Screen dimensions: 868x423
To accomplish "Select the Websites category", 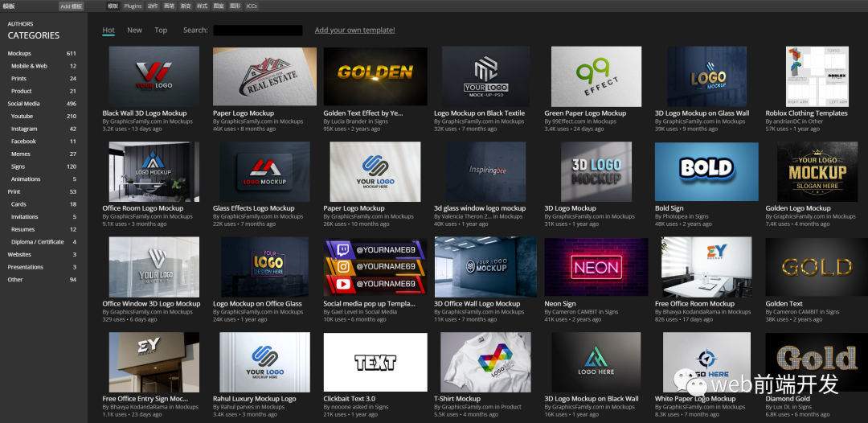I will coord(42,255).
